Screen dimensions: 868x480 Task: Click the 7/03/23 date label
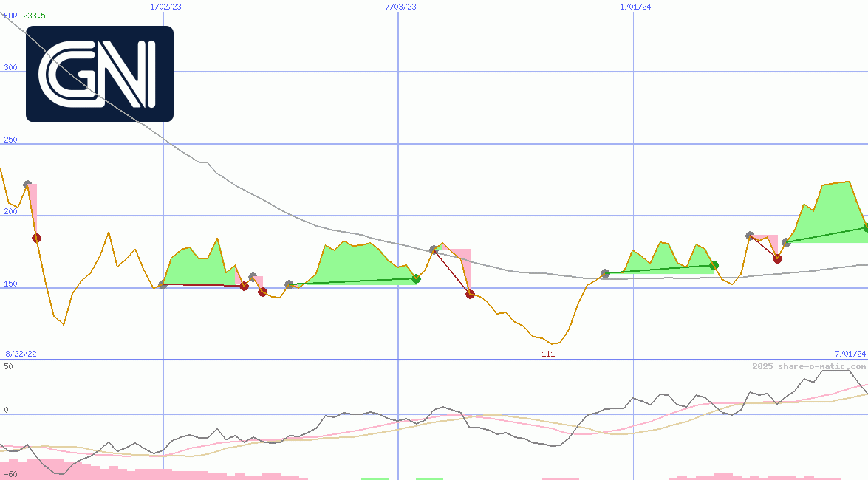click(401, 7)
